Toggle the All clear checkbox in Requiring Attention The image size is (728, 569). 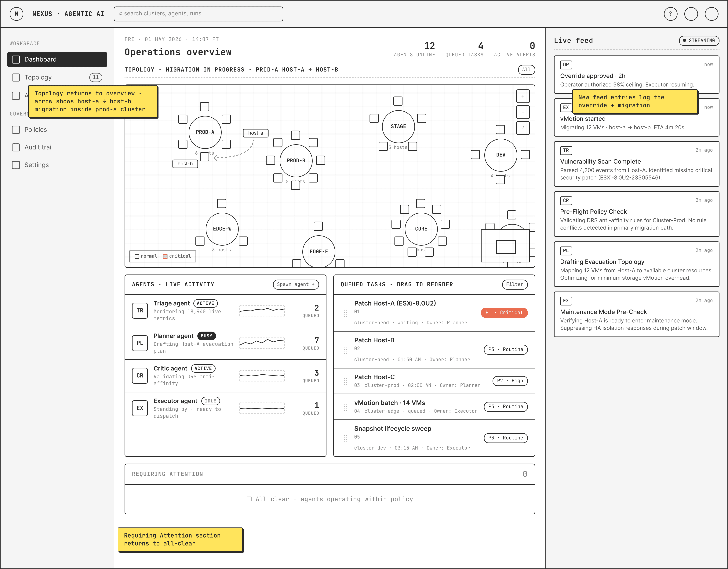[x=249, y=499]
